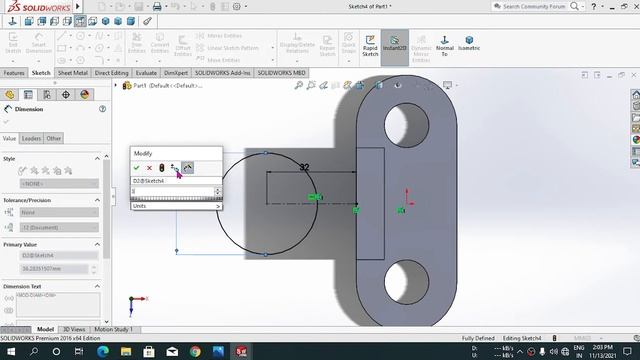Open the ConfigurationManager tab icon
640x360 pixels.
(x=47, y=95)
